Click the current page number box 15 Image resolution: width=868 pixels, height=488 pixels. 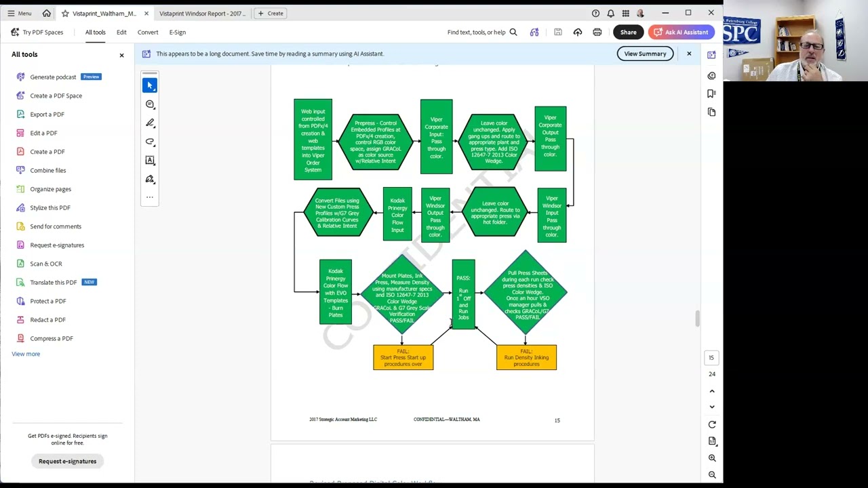[x=711, y=357]
